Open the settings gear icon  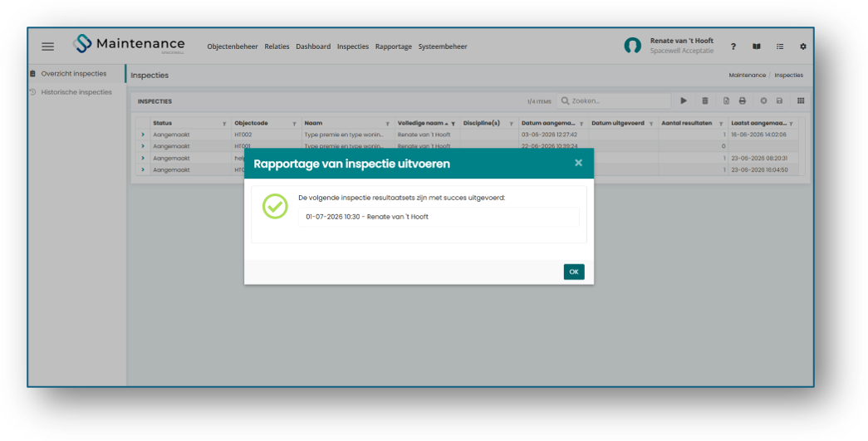802,47
